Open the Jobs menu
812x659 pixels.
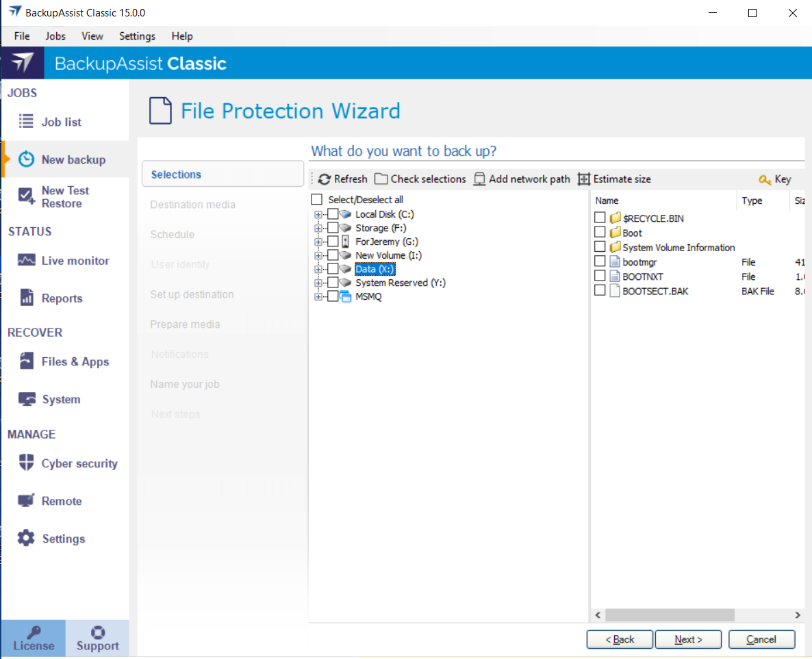(x=55, y=36)
